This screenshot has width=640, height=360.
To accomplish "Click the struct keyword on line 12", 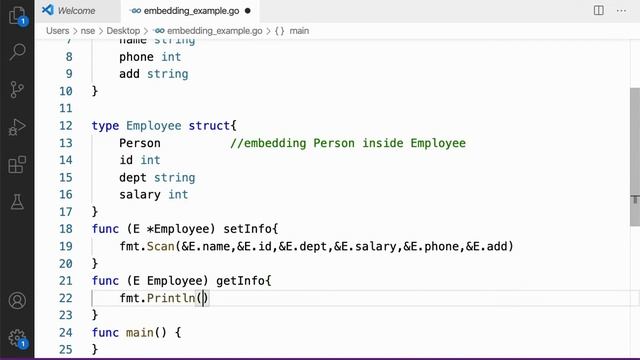I will pyautogui.click(x=209, y=126).
